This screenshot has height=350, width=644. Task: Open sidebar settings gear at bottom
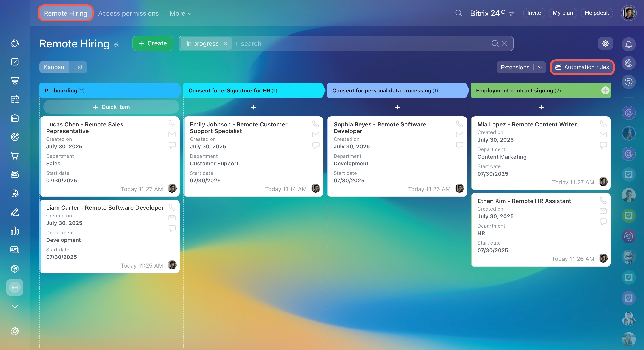tap(15, 331)
